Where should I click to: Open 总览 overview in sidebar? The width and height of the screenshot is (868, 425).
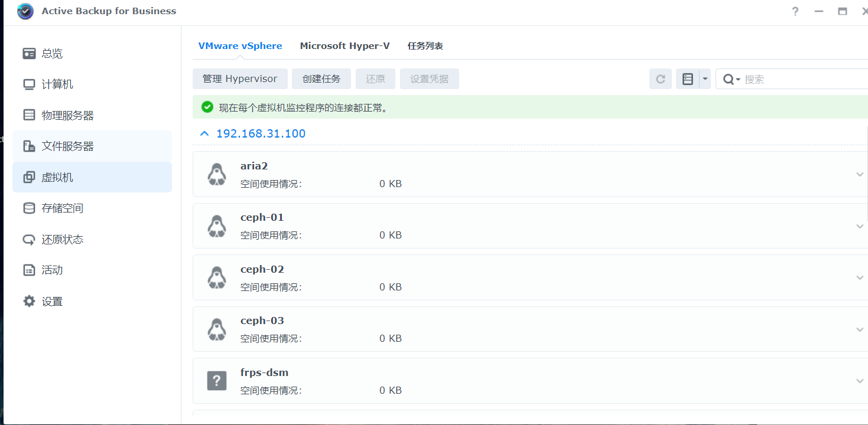tap(92, 54)
